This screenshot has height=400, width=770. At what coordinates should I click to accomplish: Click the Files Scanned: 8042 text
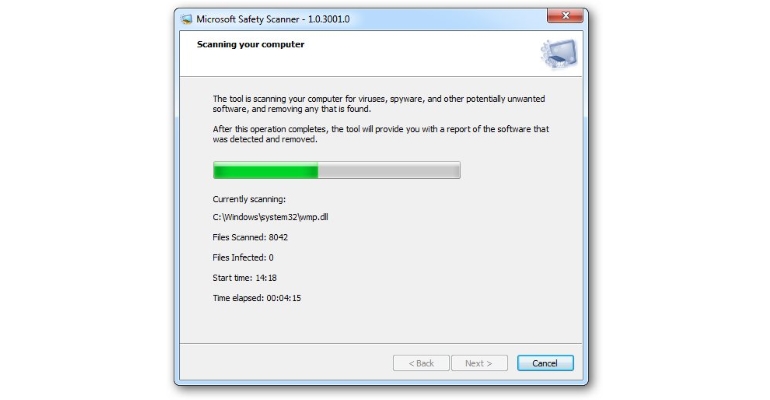[250, 237]
